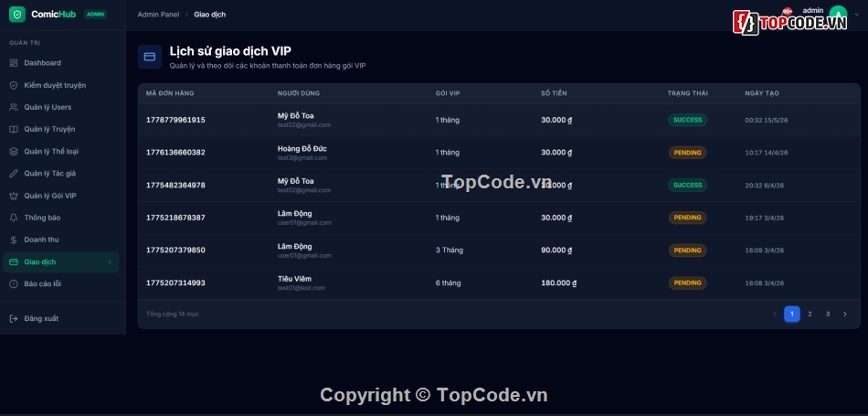The height and width of the screenshot is (416, 868).
Task: Click the Quản lý Gói VIP crown icon
Action: tap(14, 196)
